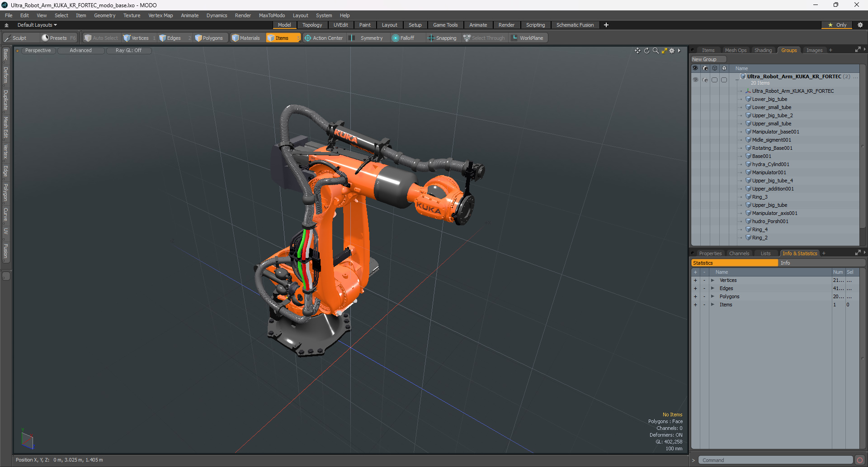Expand the Edges statistics row

(712, 288)
